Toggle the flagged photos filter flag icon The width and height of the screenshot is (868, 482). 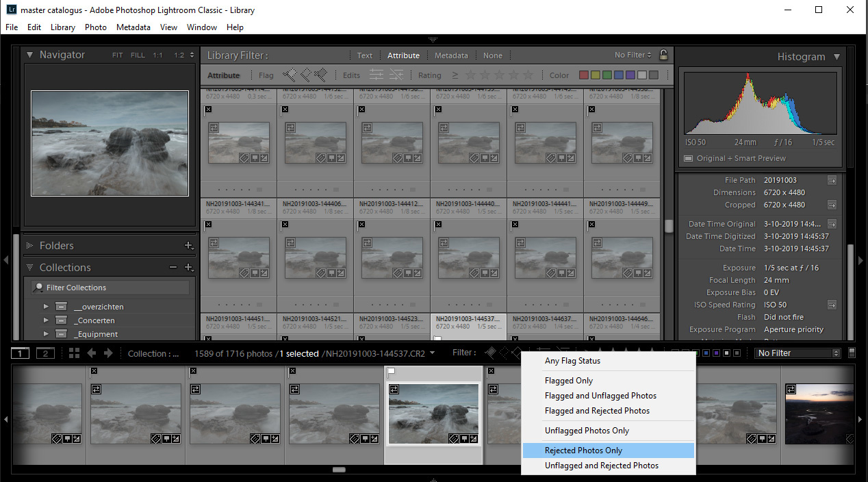tap(290, 75)
